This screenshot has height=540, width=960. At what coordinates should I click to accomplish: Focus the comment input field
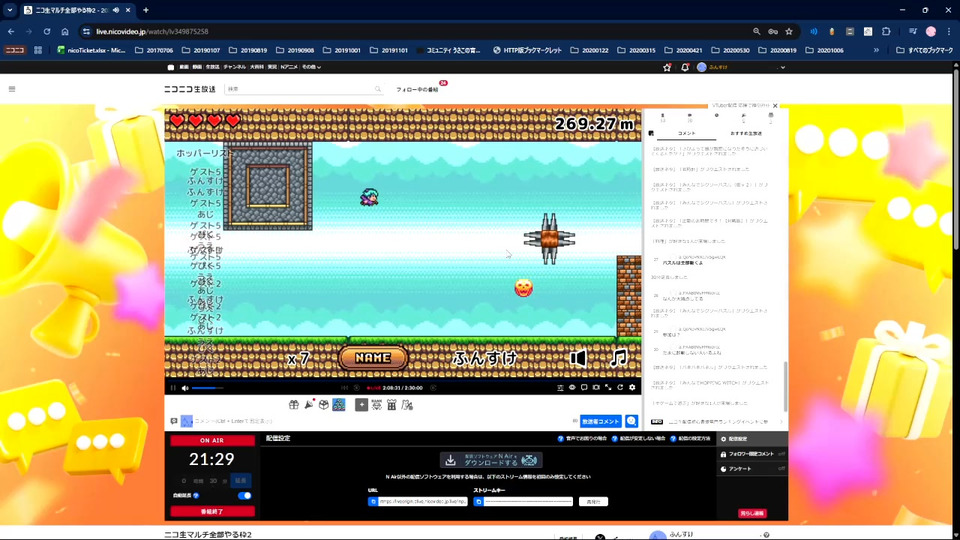(x=380, y=421)
